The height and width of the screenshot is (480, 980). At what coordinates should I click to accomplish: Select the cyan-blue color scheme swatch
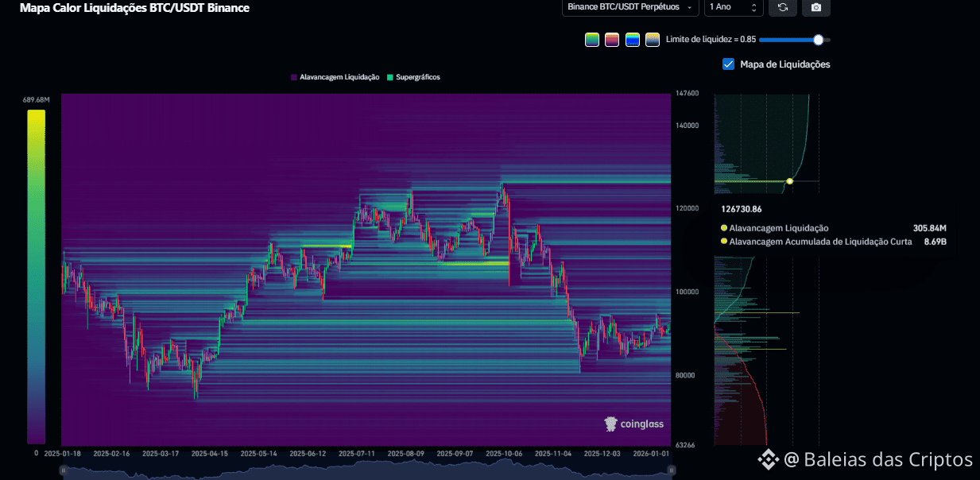(633, 40)
